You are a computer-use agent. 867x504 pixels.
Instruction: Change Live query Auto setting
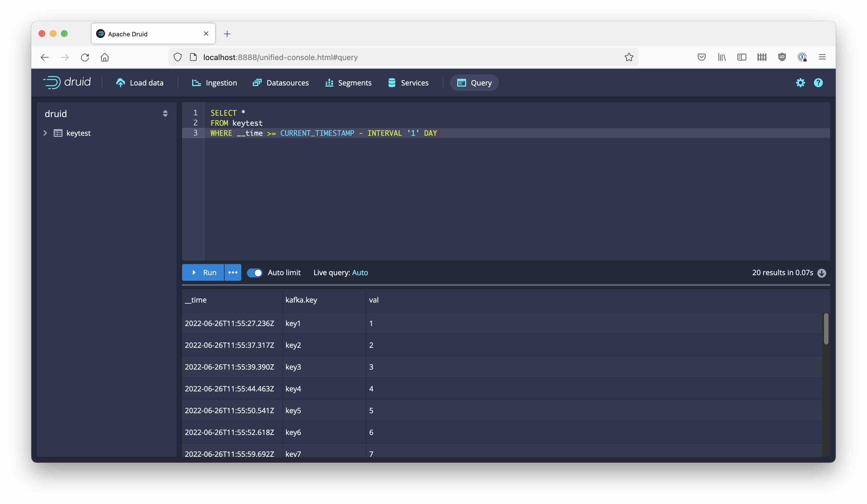(360, 272)
